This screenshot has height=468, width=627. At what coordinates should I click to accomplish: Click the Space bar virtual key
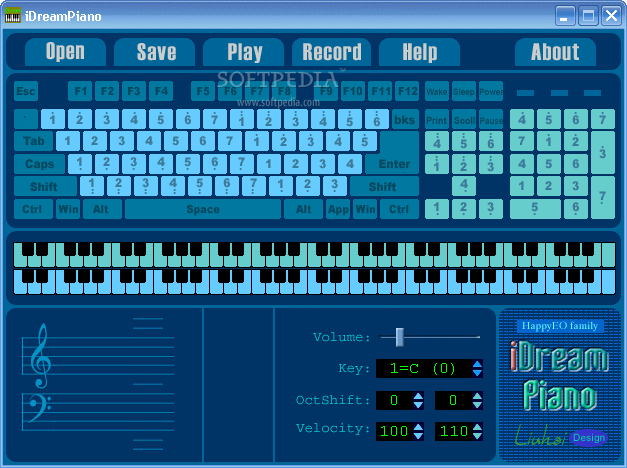203,209
